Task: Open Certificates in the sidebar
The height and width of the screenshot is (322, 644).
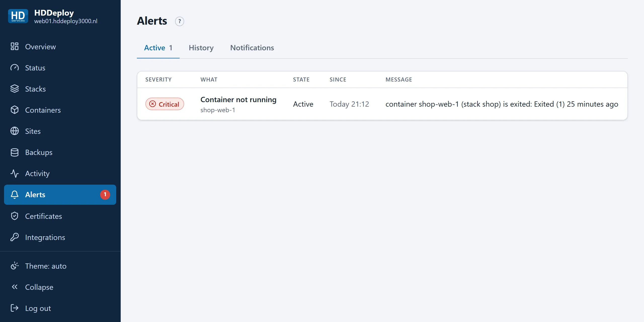Action: [x=60, y=216]
